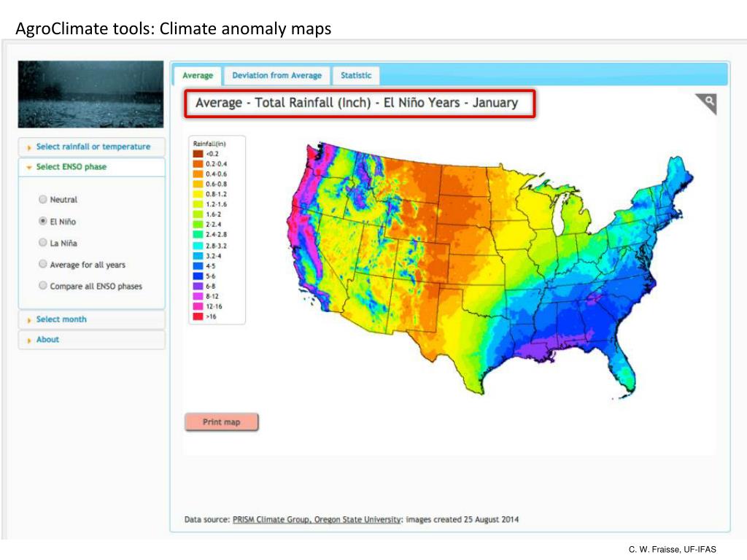The height and width of the screenshot is (560, 747).
Task: Expand the Select month section
Action: (92, 319)
